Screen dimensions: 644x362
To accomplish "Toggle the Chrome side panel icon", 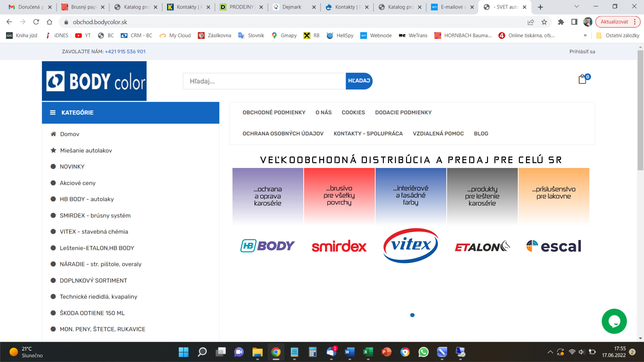I will click(x=574, y=22).
